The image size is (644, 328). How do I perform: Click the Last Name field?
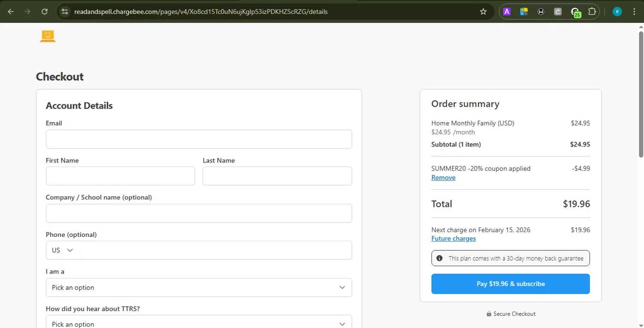[277, 176]
